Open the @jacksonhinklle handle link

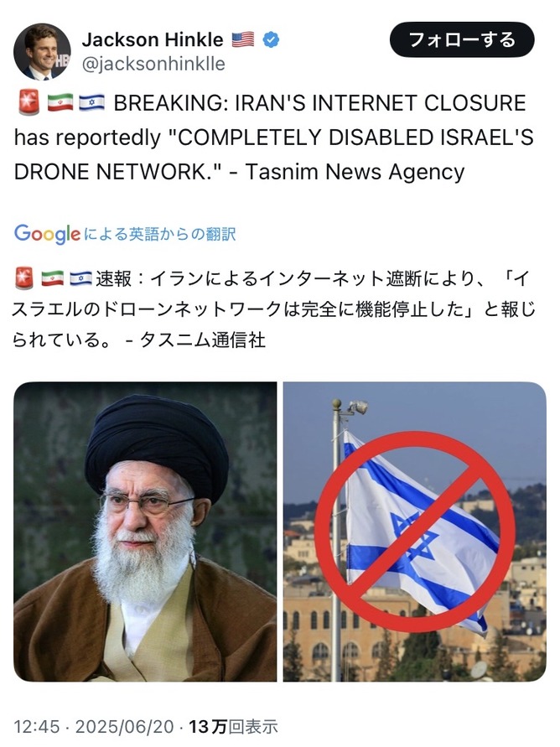[153, 64]
